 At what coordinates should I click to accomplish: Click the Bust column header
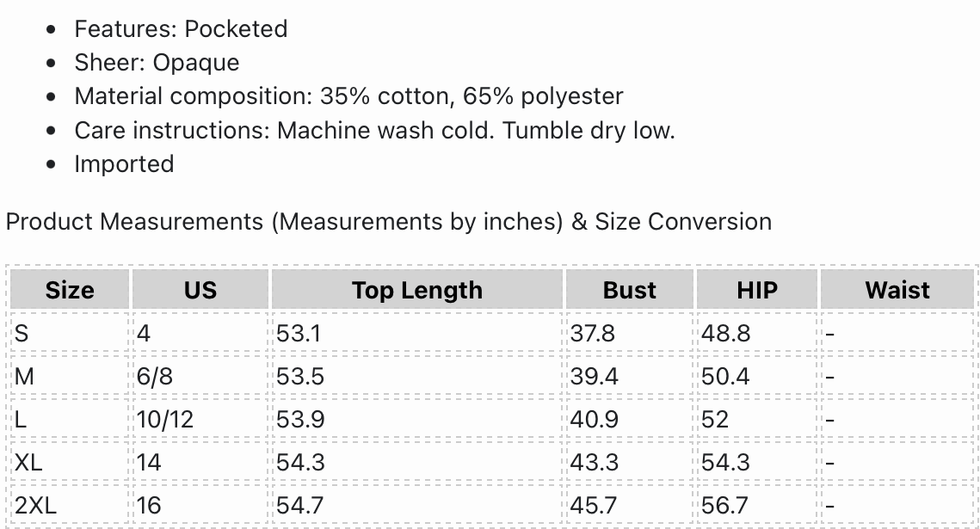coord(630,290)
